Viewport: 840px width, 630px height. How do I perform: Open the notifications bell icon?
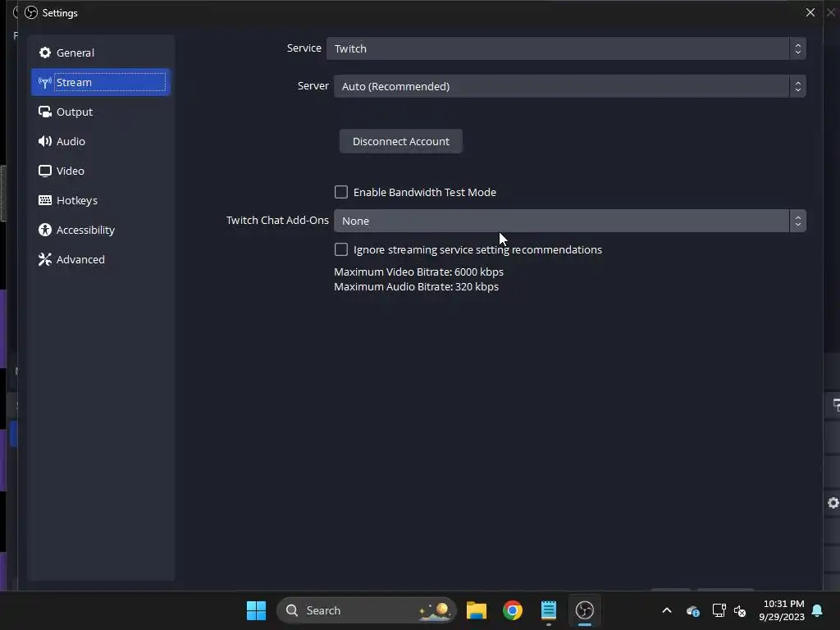point(817,610)
